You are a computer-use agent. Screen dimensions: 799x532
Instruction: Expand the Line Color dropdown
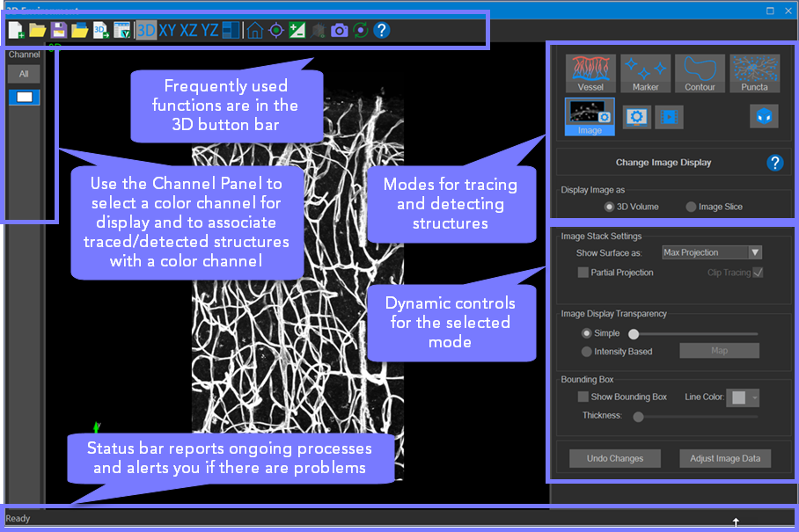744,397
